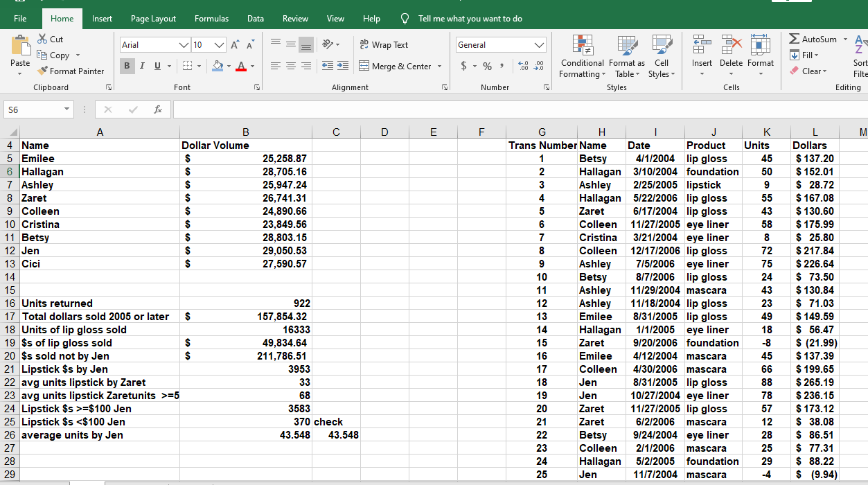Image resolution: width=868 pixels, height=485 pixels.
Task: Switch to the Formulas tab
Action: tap(211, 19)
